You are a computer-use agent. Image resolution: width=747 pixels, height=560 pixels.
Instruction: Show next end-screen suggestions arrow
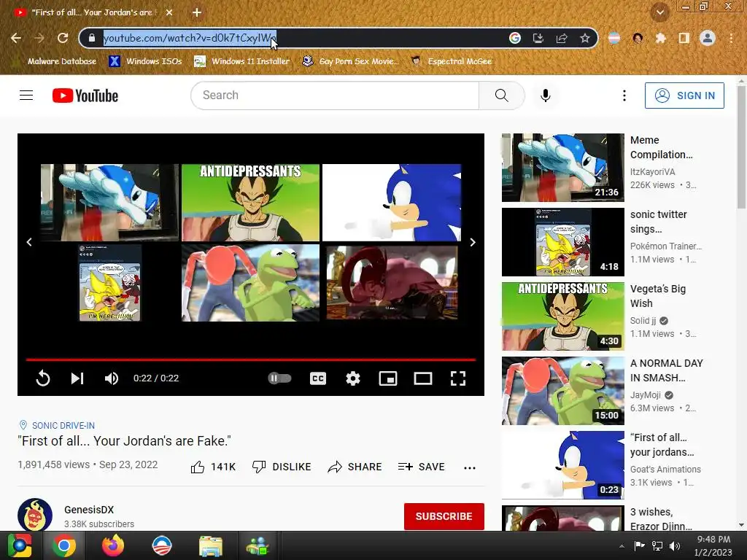[472, 242]
